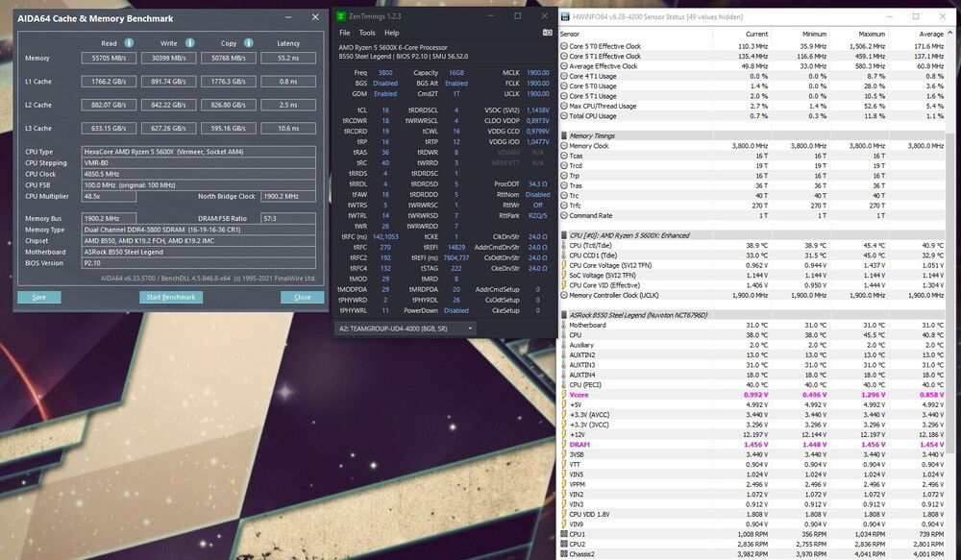
Task: Open the File menu in ZenTimings
Action: pyautogui.click(x=344, y=33)
